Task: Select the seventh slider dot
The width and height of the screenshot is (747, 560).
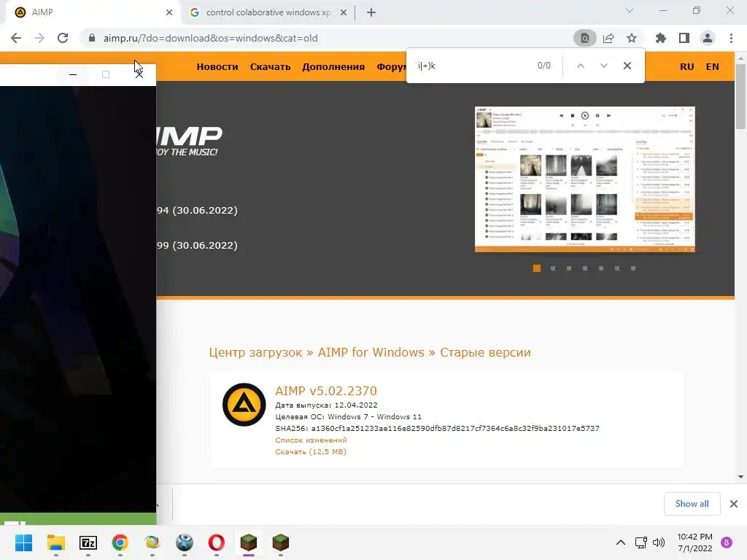Action: (633, 268)
